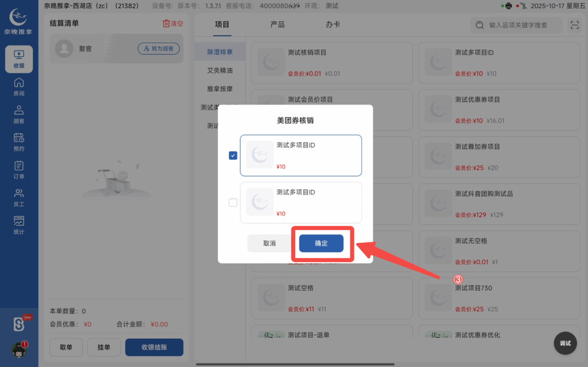The width and height of the screenshot is (588, 367).
Task: Select the 除湿排寒 category in the list
Action: pyautogui.click(x=221, y=51)
